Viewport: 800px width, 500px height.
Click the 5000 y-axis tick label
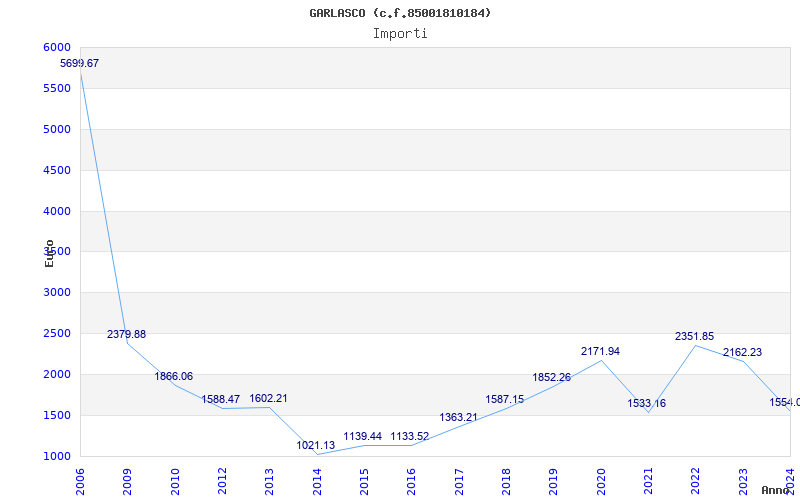pos(56,129)
